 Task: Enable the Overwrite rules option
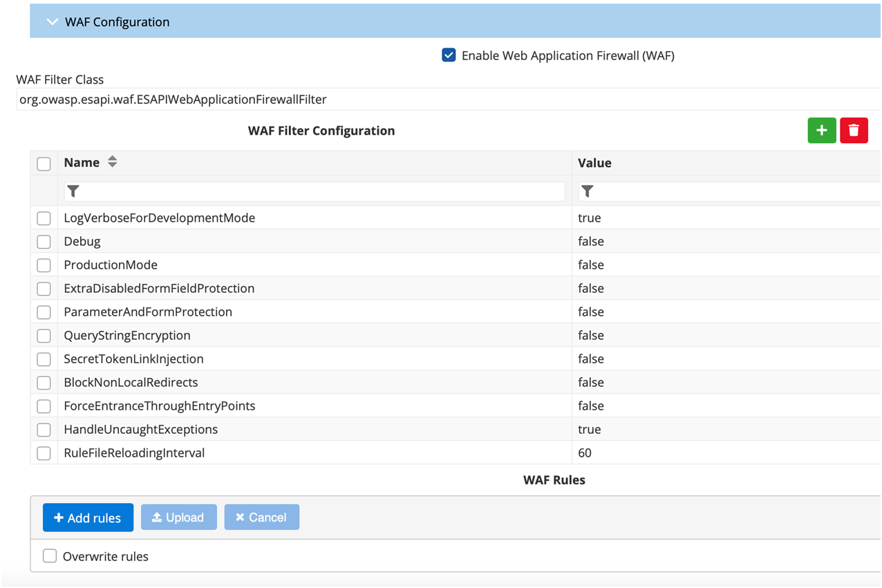click(x=49, y=556)
